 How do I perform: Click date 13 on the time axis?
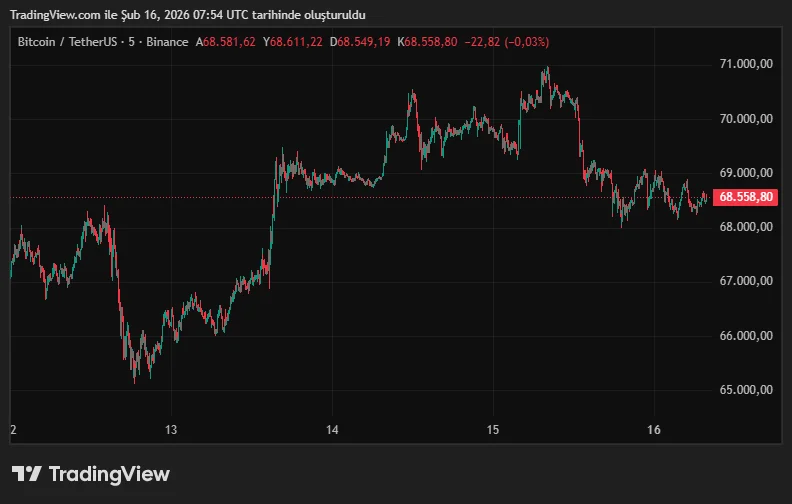pos(171,430)
